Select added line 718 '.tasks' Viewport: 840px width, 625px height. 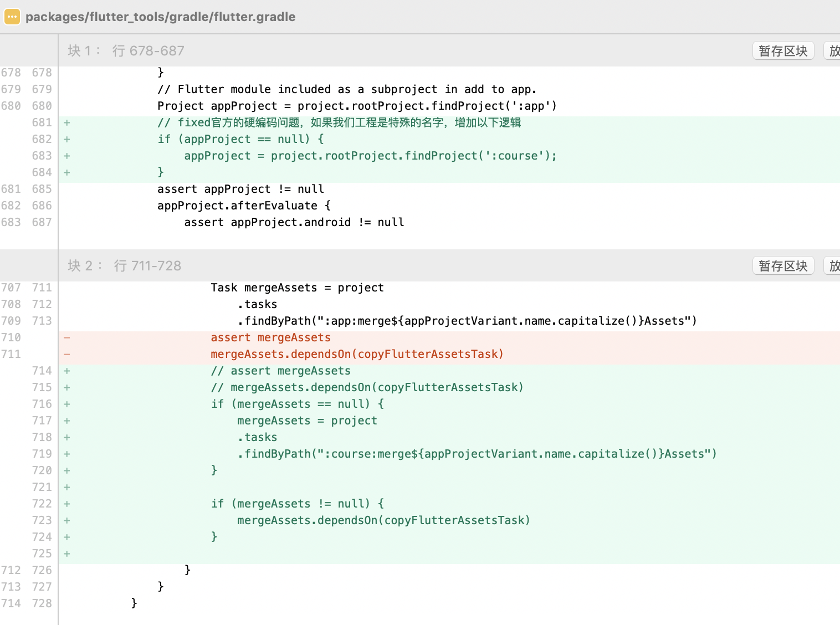point(257,437)
